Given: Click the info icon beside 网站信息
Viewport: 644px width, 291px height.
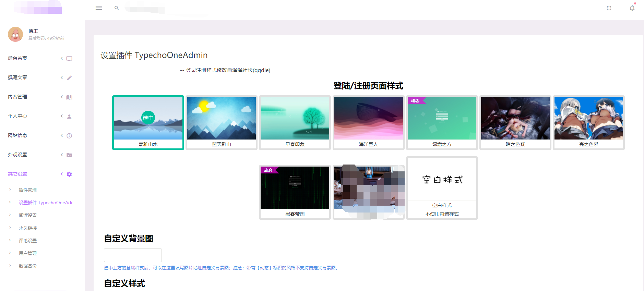Looking at the screenshot, I should [69, 136].
